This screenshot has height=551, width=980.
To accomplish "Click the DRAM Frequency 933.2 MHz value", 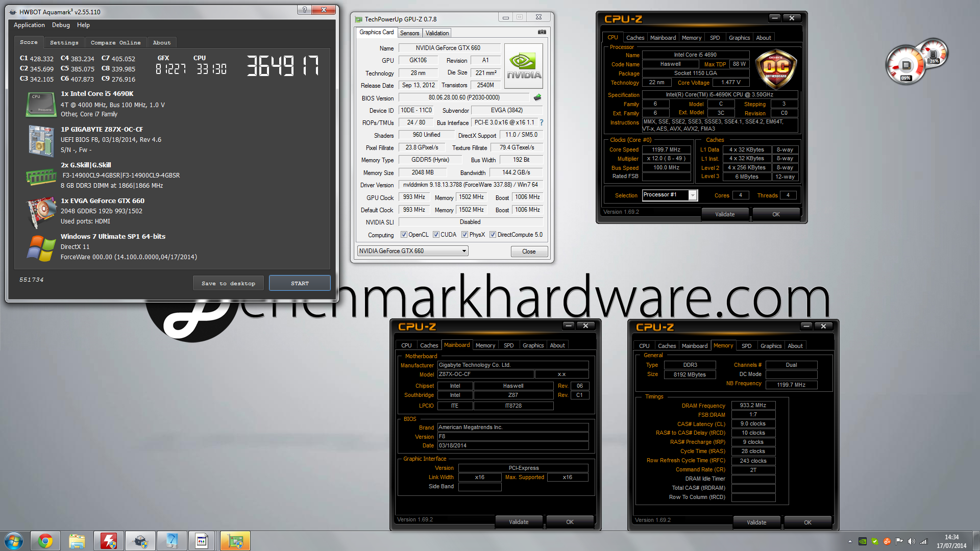I will point(753,406).
